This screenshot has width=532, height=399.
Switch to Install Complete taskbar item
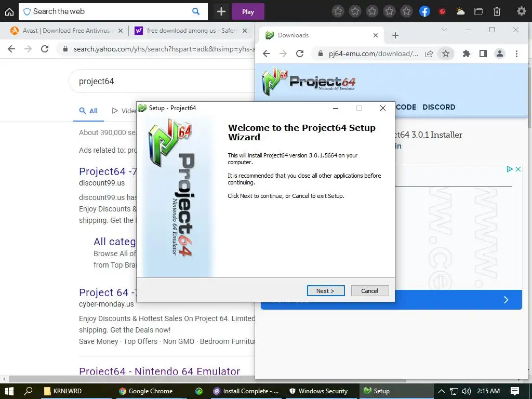point(246,391)
